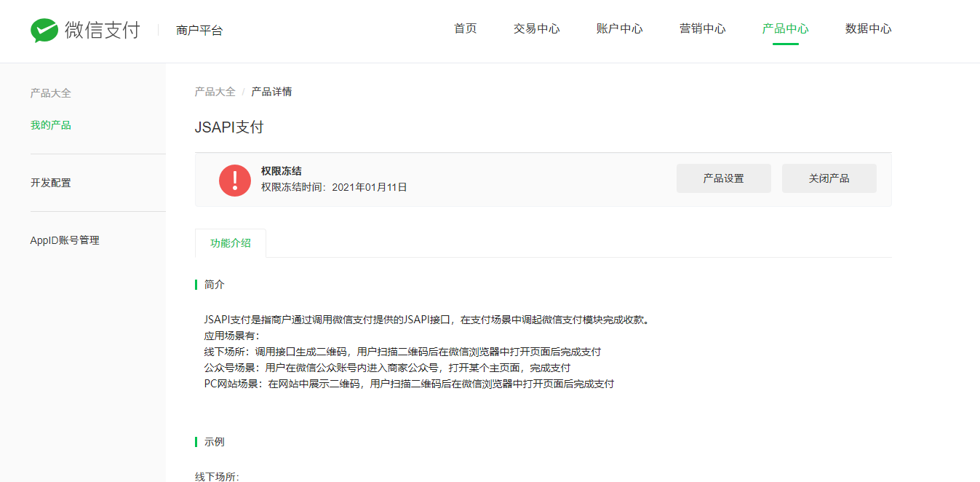Click the description line starting 公众号场景
Screen dimensions: 980x482
point(387,368)
